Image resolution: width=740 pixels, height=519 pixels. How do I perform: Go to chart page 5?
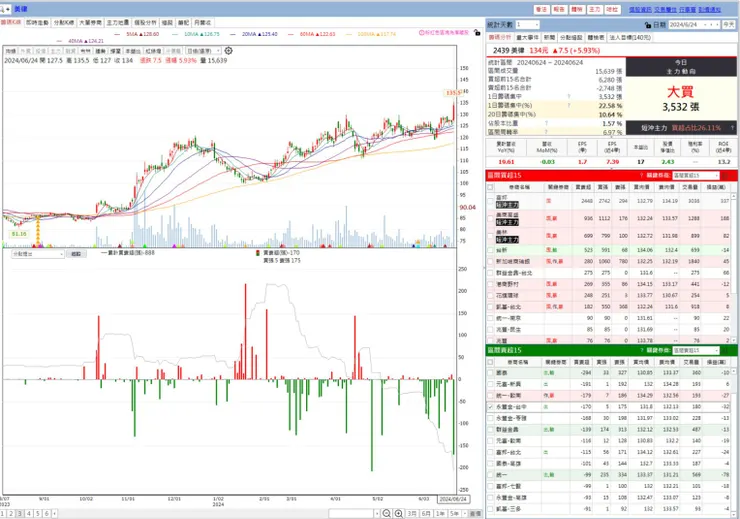point(37,513)
